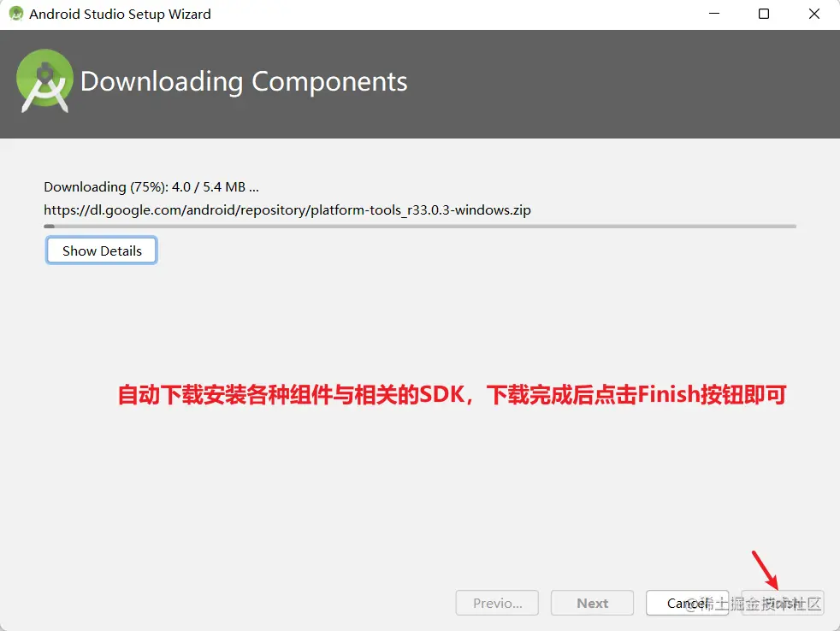The width and height of the screenshot is (840, 631).
Task: Click the Android Studio logo in header
Action: [x=44, y=81]
